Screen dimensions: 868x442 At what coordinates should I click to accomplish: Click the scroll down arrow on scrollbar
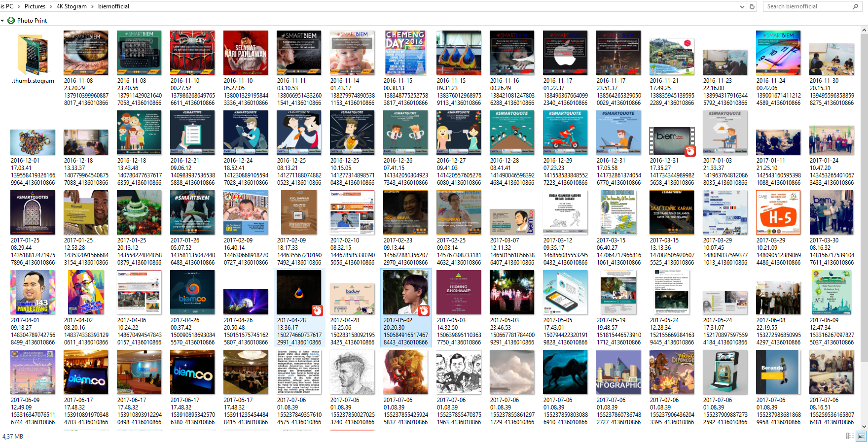(x=864, y=427)
